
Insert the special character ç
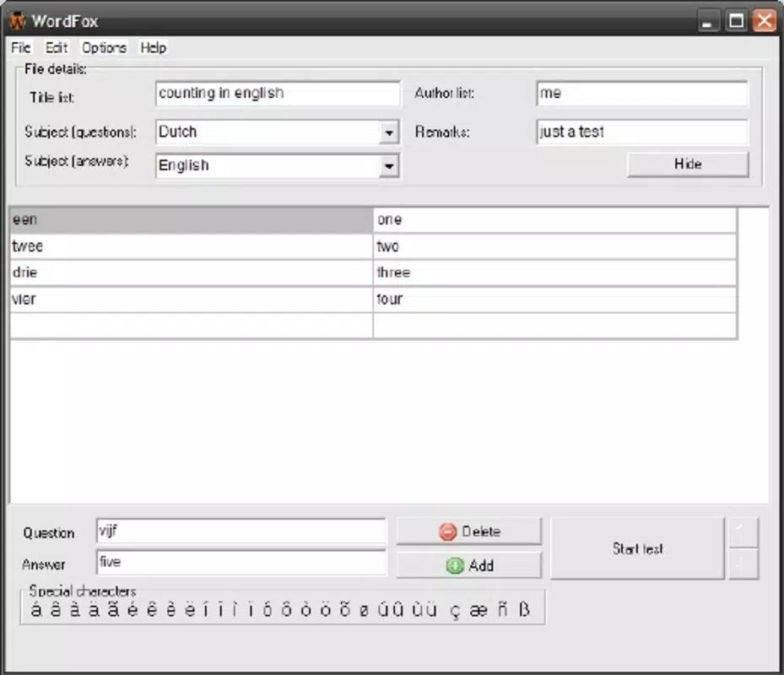coord(455,611)
